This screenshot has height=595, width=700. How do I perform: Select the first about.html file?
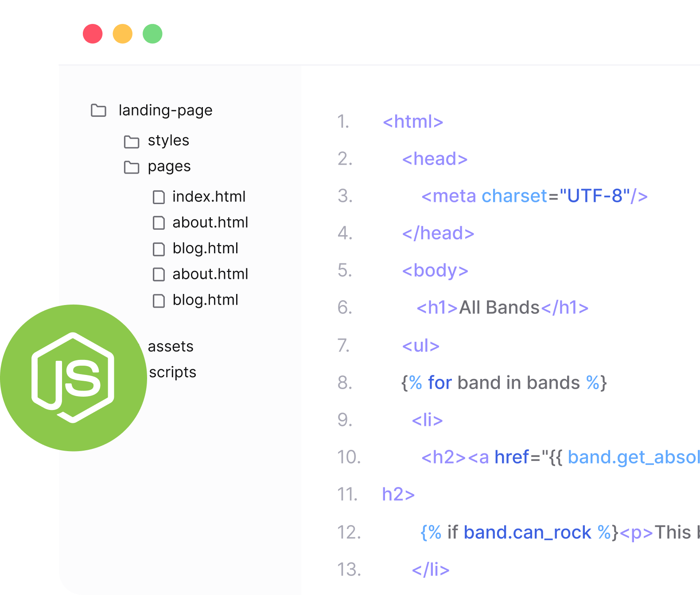[210, 222]
